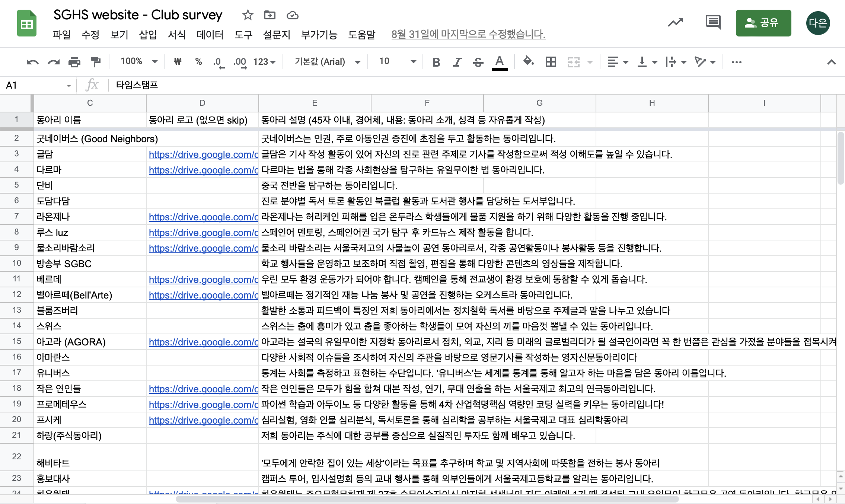The width and height of the screenshot is (845, 504).
Task: Select the cell 방송부 SGBC
Action: (x=90, y=264)
